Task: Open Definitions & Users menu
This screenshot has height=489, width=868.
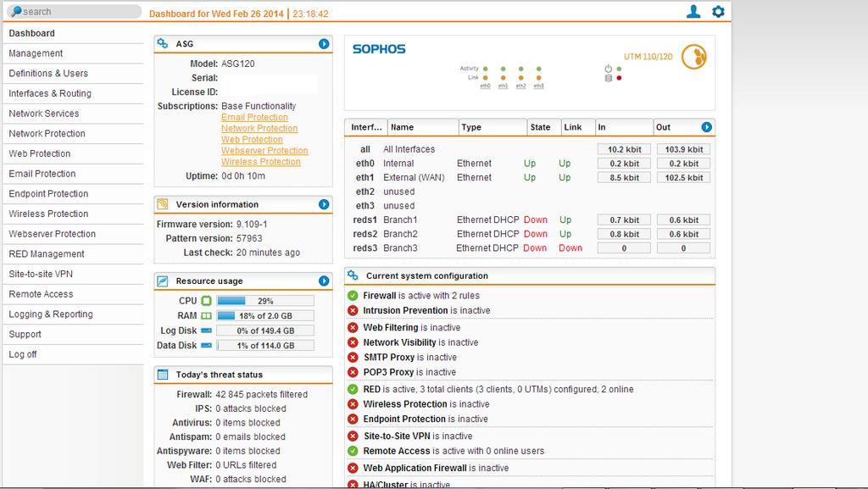Action: pos(73,73)
